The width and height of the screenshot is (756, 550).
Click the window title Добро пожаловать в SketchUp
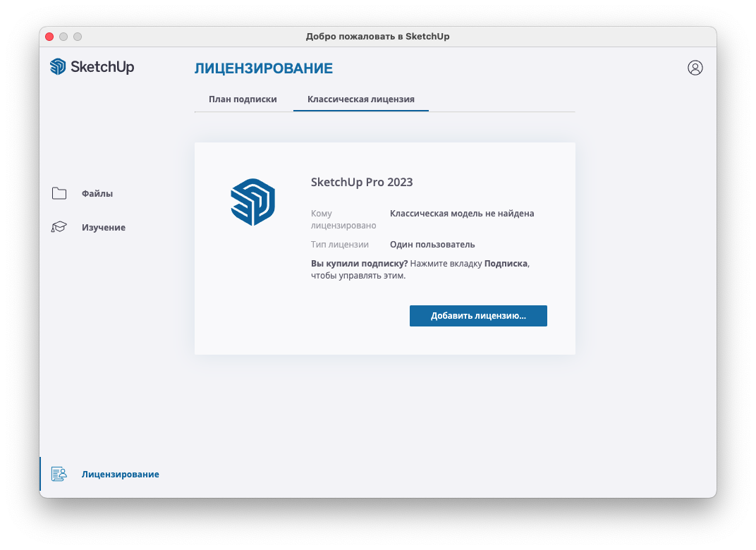(x=377, y=37)
